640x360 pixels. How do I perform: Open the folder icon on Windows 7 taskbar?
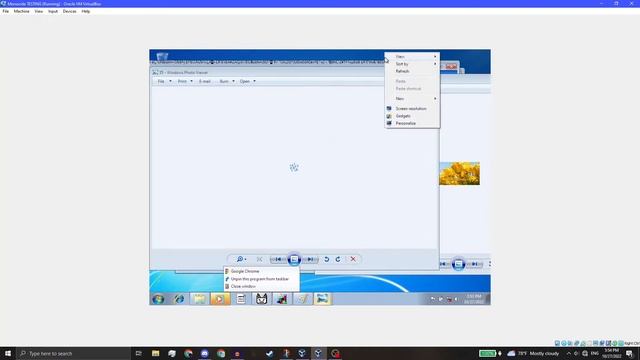click(199, 299)
